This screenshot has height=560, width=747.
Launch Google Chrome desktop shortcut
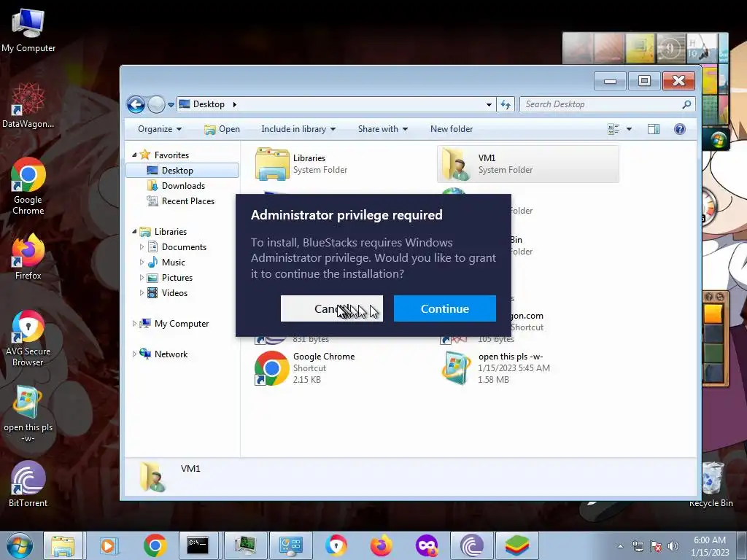point(28,186)
